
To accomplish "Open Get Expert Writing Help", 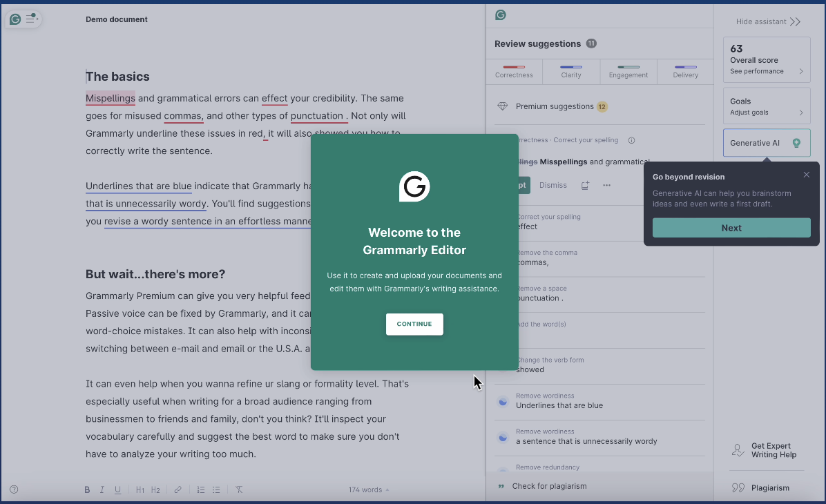I will pos(767,450).
